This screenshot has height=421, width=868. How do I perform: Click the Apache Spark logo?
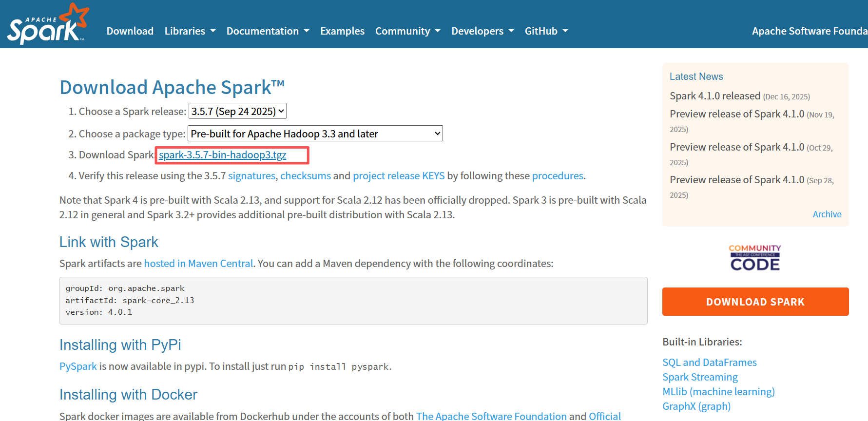point(48,24)
